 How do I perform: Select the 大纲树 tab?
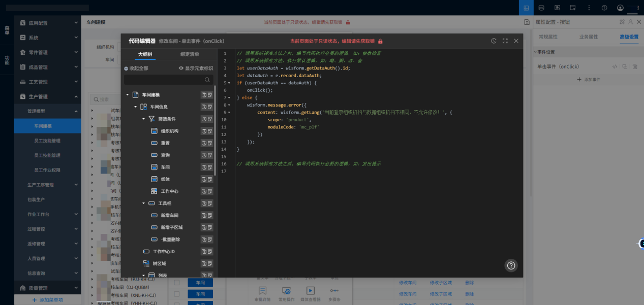click(x=145, y=54)
